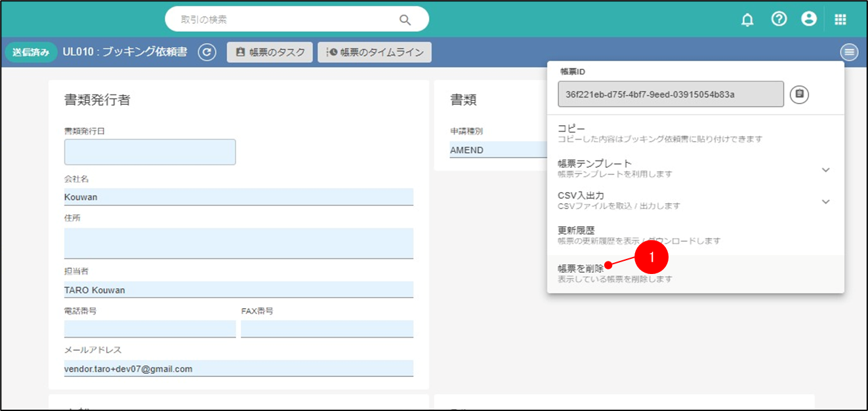
Task: Open the 帳票のタイムライン button
Action: (x=375, y=52)
